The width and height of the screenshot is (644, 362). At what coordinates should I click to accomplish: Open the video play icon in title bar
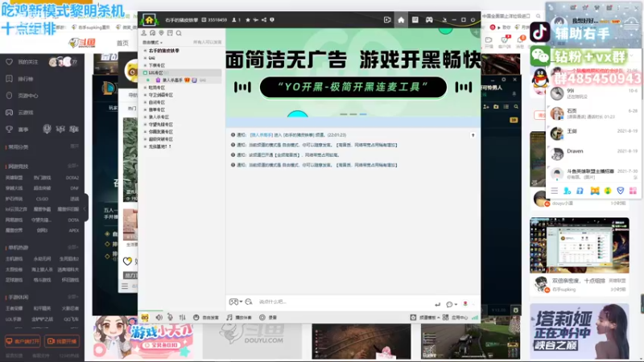click(x=387, y=19)
